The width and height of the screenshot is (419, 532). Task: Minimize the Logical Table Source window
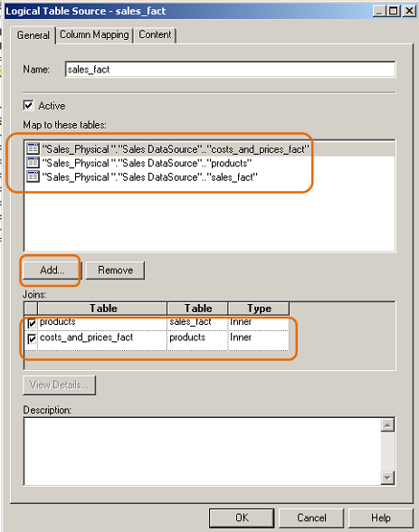(379, 11)
